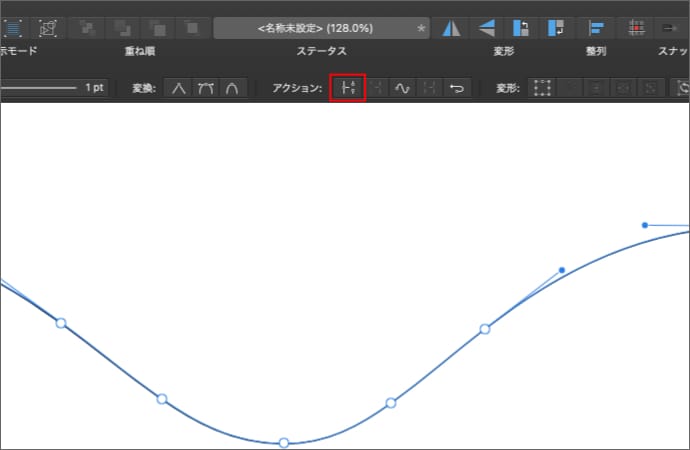
Task: Click the Smooth Curve wave icon
Action: (402, 88)
